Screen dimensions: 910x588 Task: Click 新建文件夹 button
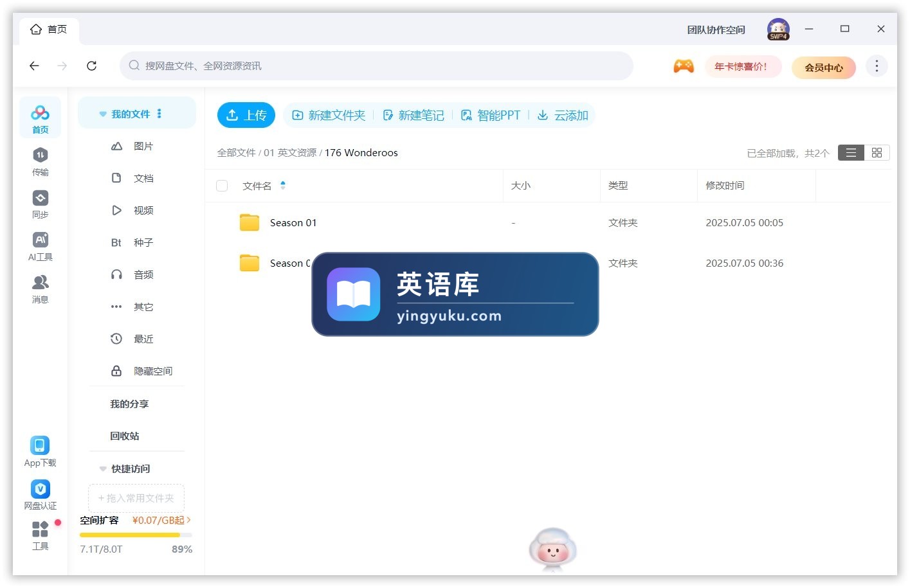[x=329, y=116]
